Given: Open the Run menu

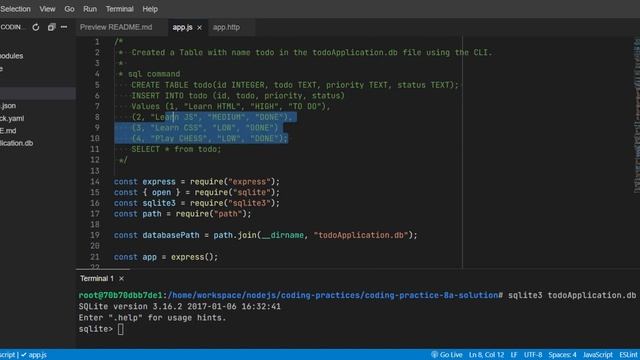Looking at the screenshot, I should coord(90,9).
